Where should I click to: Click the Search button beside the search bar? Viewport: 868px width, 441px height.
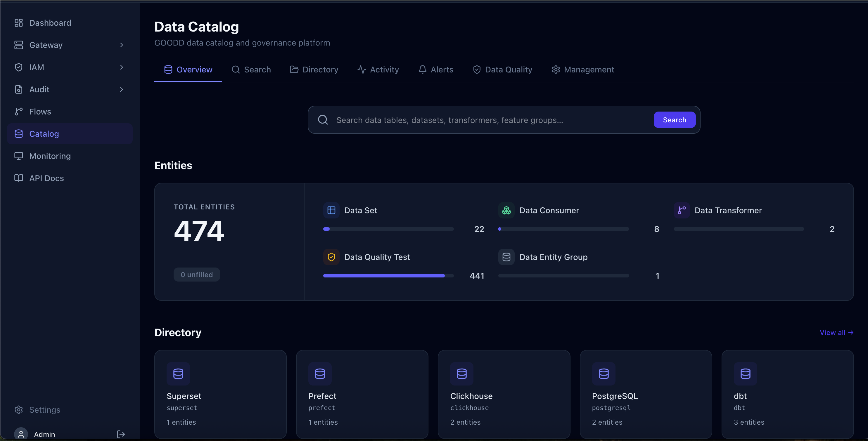point(674,119)
